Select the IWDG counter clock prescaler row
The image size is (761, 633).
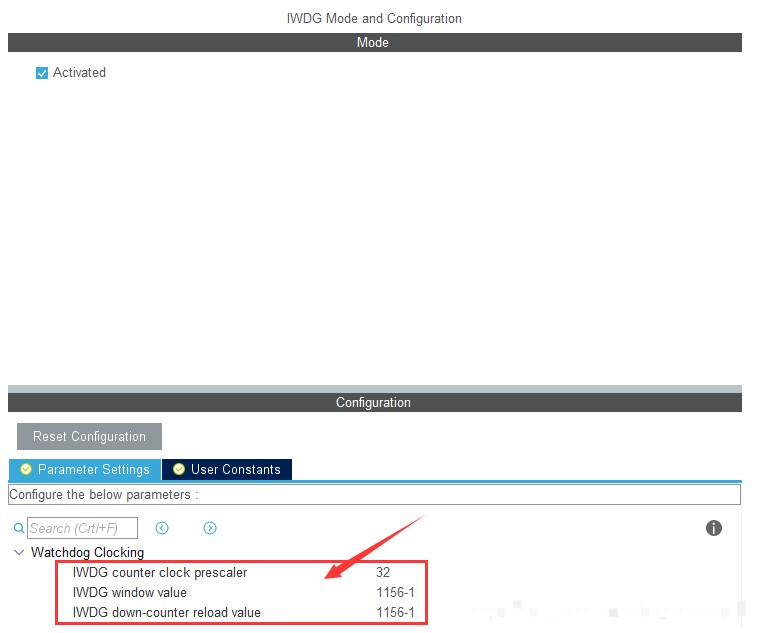160,573
